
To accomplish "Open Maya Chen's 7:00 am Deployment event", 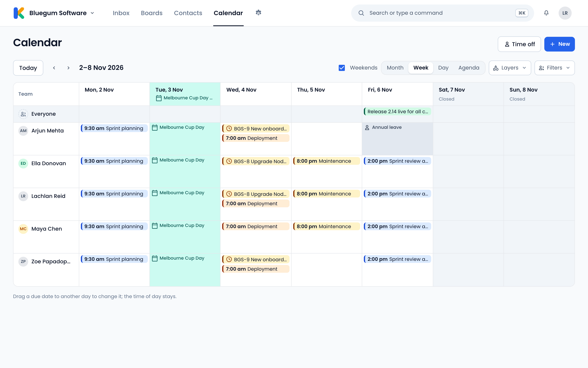I will [x=256, y=226].
